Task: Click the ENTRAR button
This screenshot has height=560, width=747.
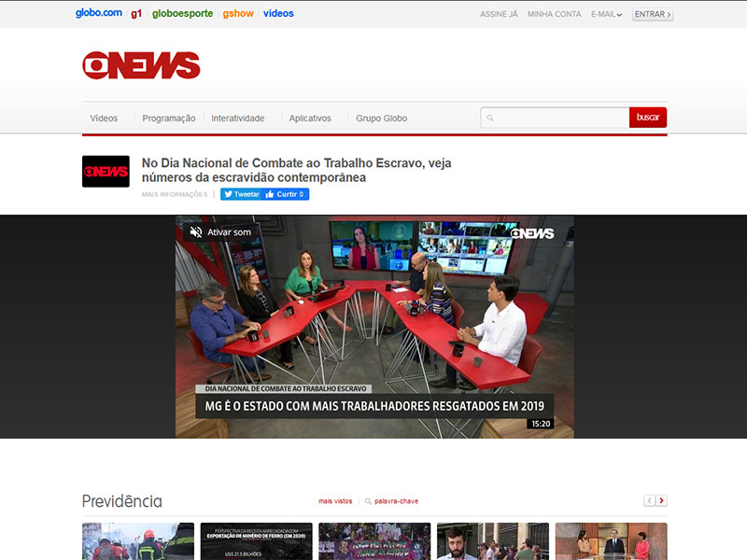Action: click(653, 14)
